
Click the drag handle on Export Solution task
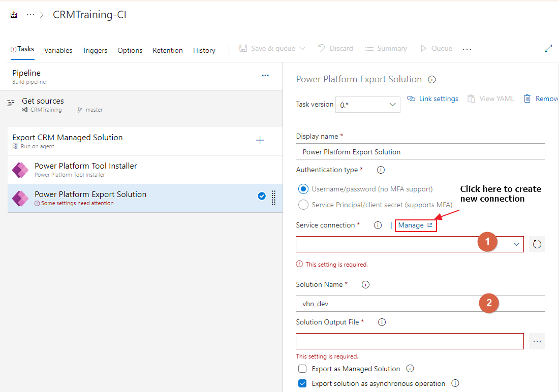[x=273, y=198]
